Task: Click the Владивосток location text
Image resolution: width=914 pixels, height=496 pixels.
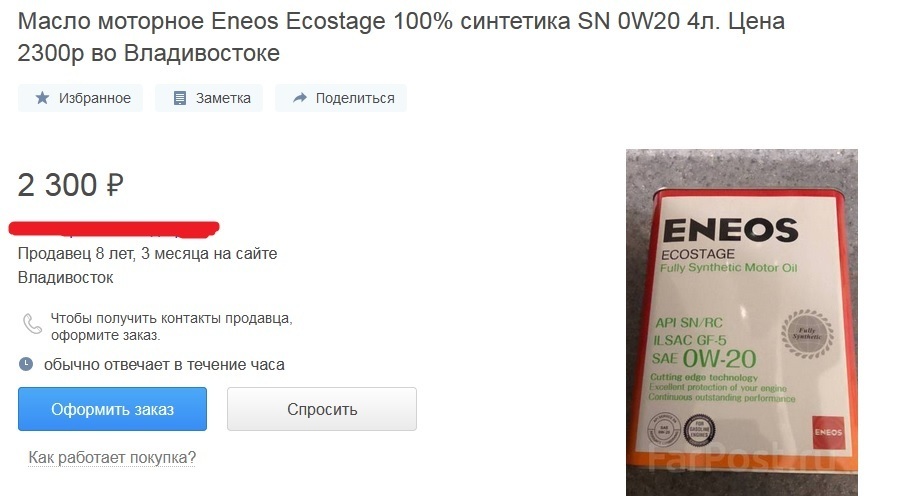Action: pos(65,277)
